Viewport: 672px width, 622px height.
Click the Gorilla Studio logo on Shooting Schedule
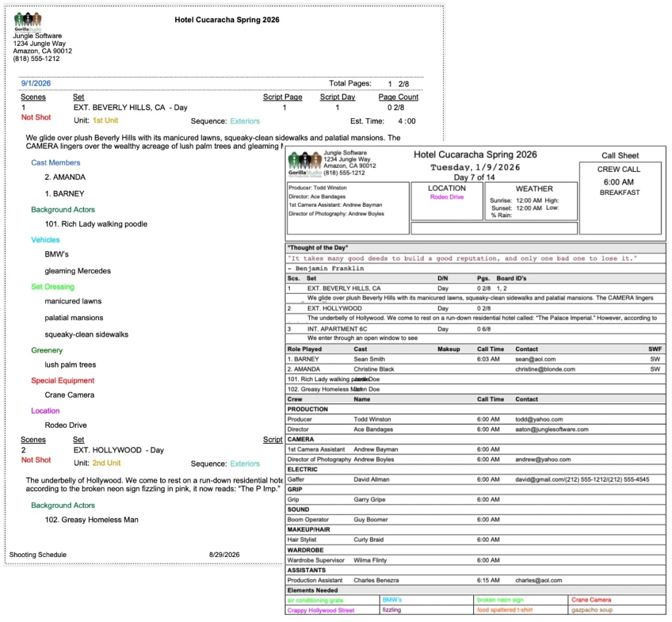pos(28,22)
